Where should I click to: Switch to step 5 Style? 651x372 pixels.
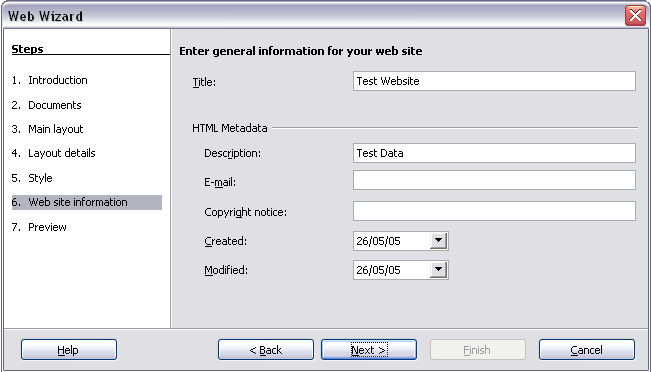pyautogui.click(x=32, y=178)
